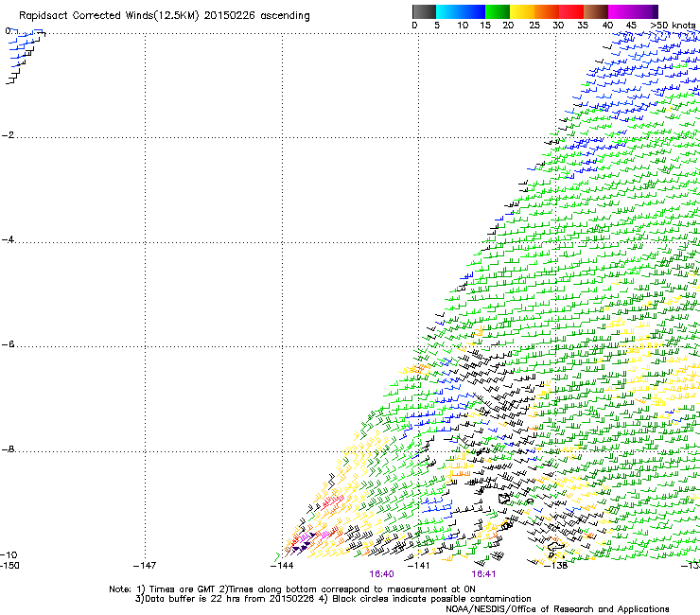Click the red 30–35 knots legend swatch

[x=571, y=11]
